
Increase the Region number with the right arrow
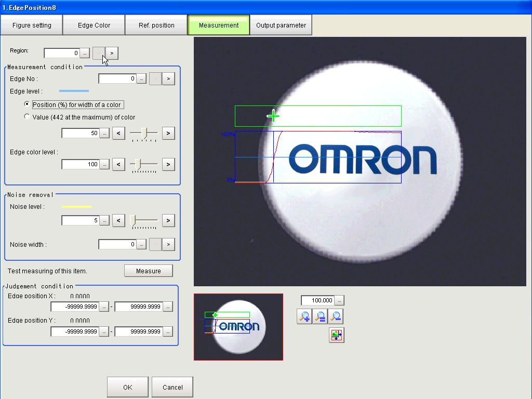coord(112,54)
